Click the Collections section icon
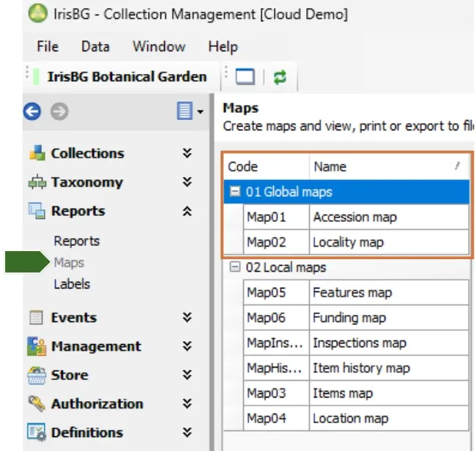The width and height of the screenshot is (476, 451). 37,153
